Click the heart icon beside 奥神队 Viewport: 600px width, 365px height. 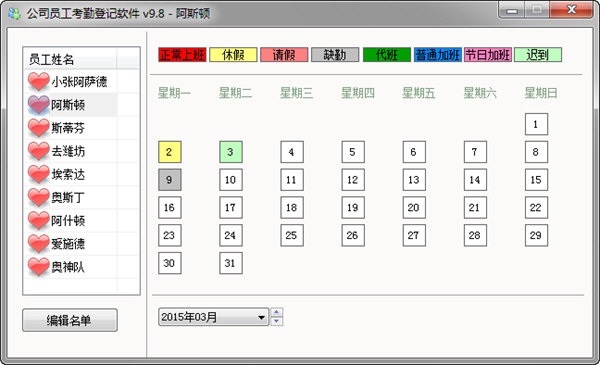pyautogui.click(x=39, y=267)
